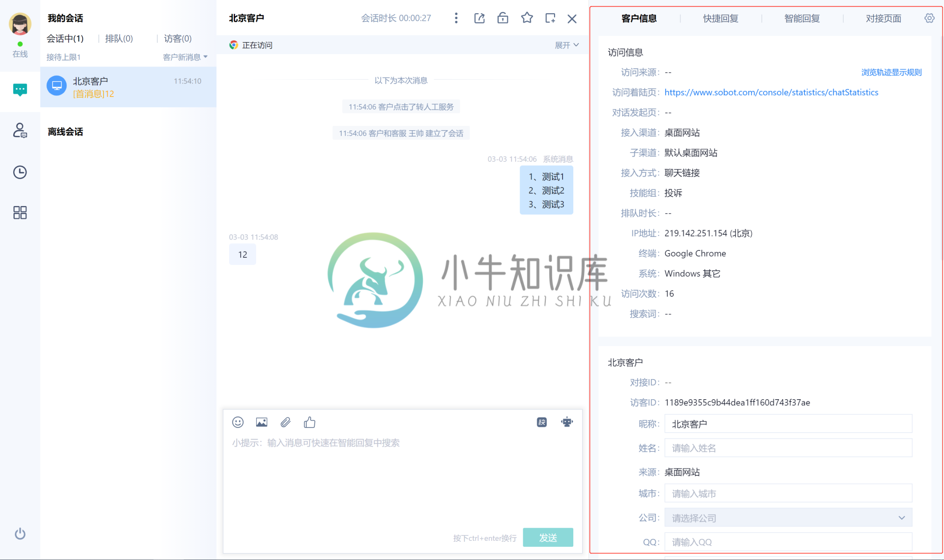Open the emoji picker
Viewport: 944px width, 560px height.
(238, 422)
